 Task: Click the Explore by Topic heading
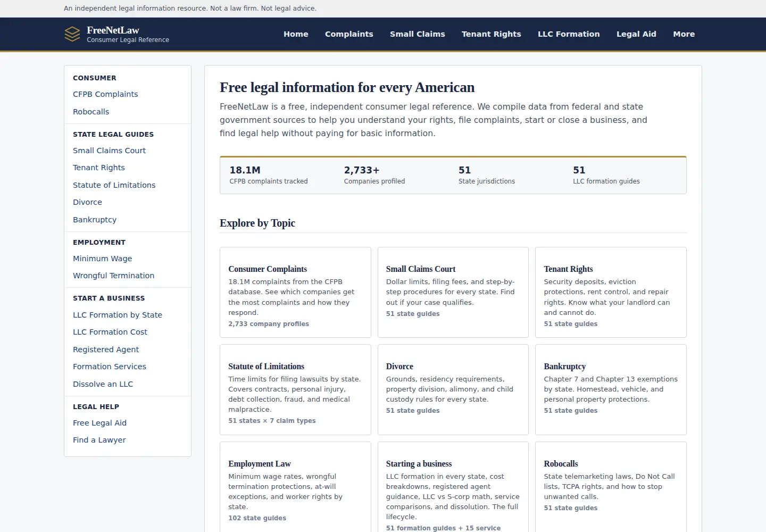(257, 223)
